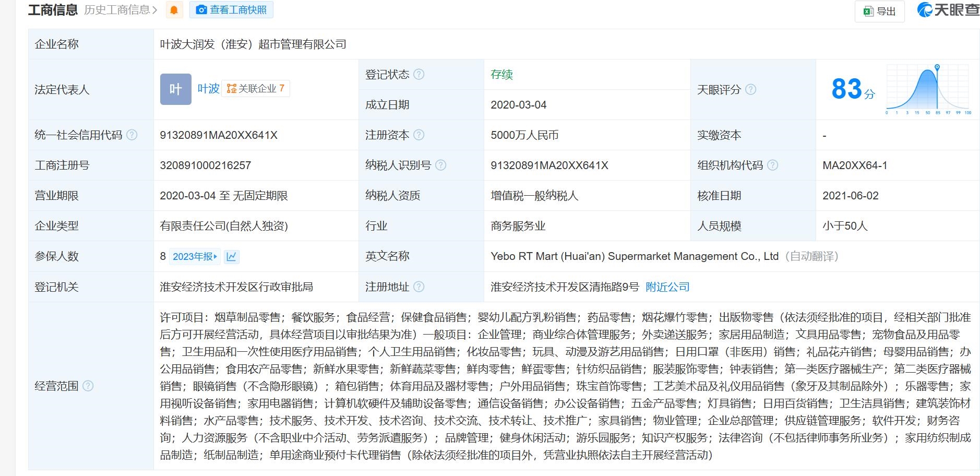Click the orange bell alert icon

pos(174,10)
